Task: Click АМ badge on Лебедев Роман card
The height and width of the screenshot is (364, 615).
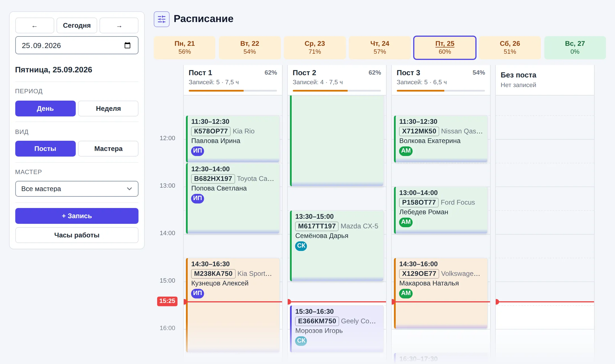Action: [406, 222]
